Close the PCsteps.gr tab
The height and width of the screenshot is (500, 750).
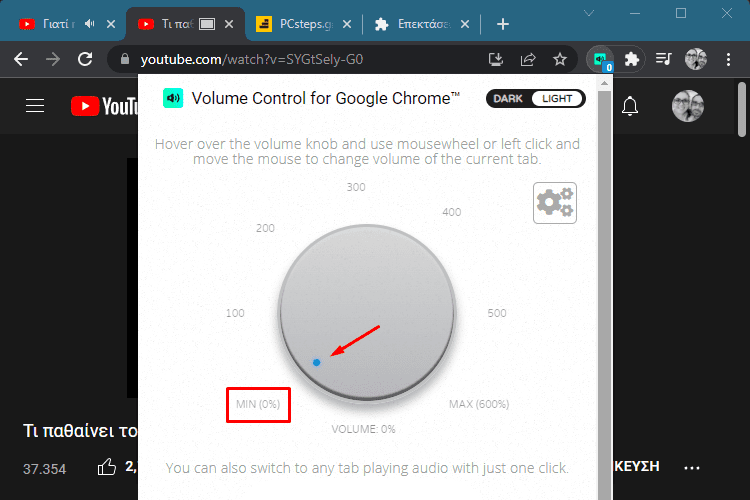click(347, 24)
